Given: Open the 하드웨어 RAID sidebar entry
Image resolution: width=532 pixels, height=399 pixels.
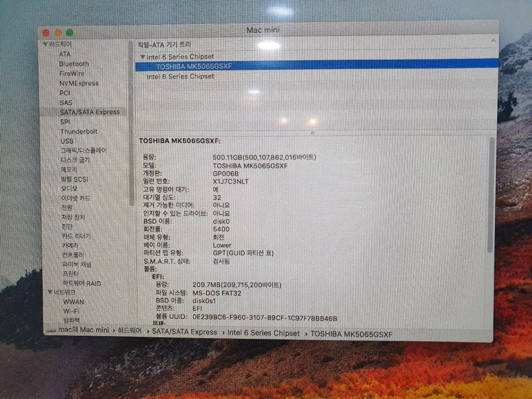Looking at the screenshot, I should [x=82, y=283].
